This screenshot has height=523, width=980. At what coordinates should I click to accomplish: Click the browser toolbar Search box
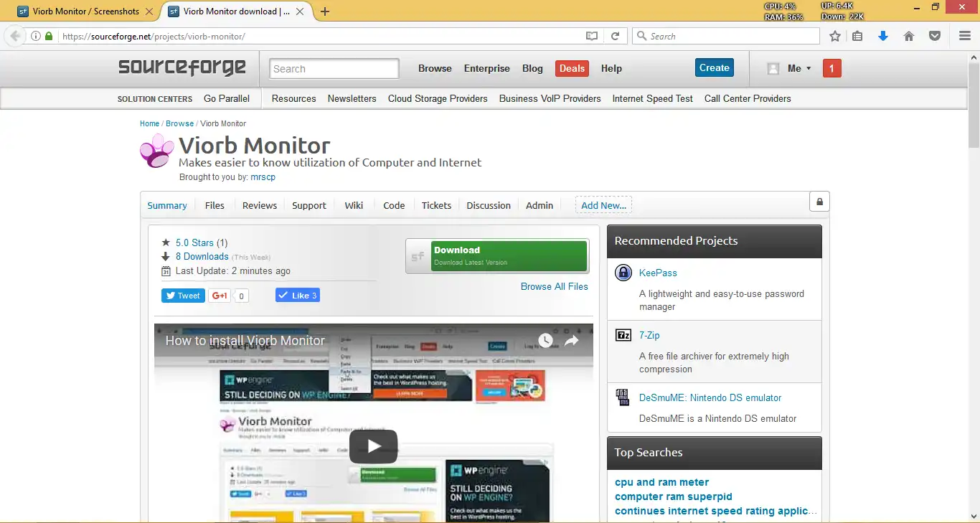[725, 36]
